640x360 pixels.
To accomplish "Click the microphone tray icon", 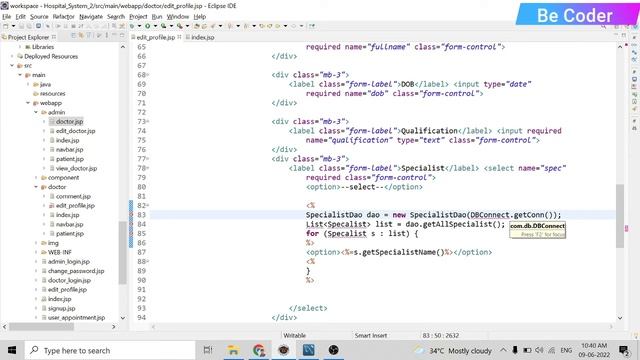I will tap(515, 350).
